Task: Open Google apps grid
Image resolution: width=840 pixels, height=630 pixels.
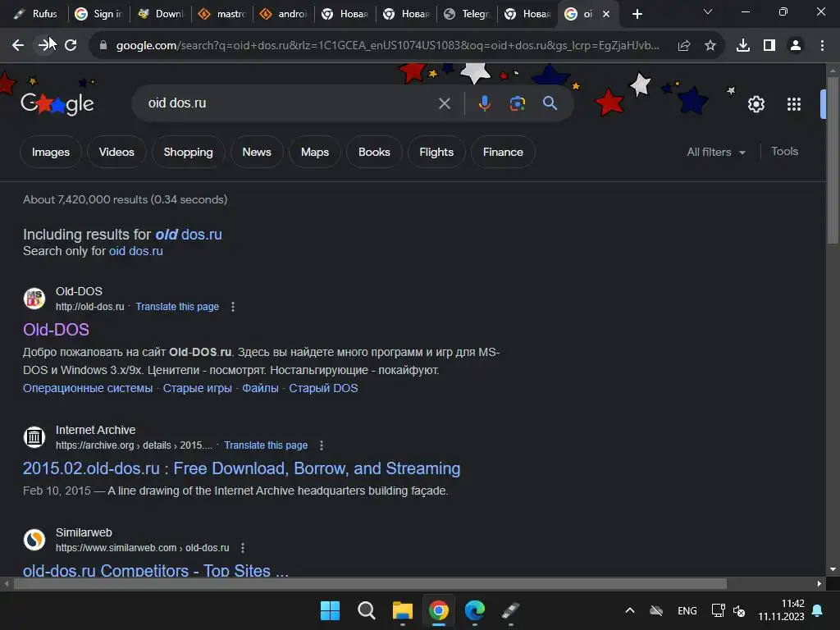Action: 794,104
